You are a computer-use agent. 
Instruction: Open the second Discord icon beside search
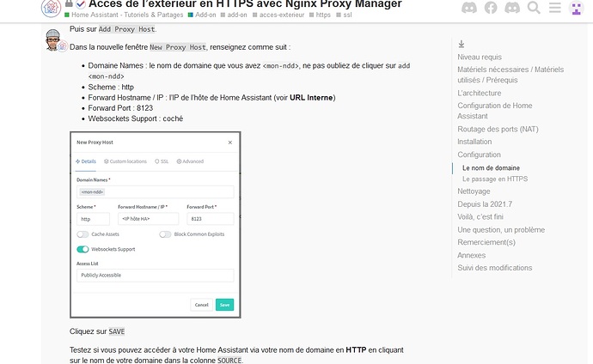click(x=512, y=8)
